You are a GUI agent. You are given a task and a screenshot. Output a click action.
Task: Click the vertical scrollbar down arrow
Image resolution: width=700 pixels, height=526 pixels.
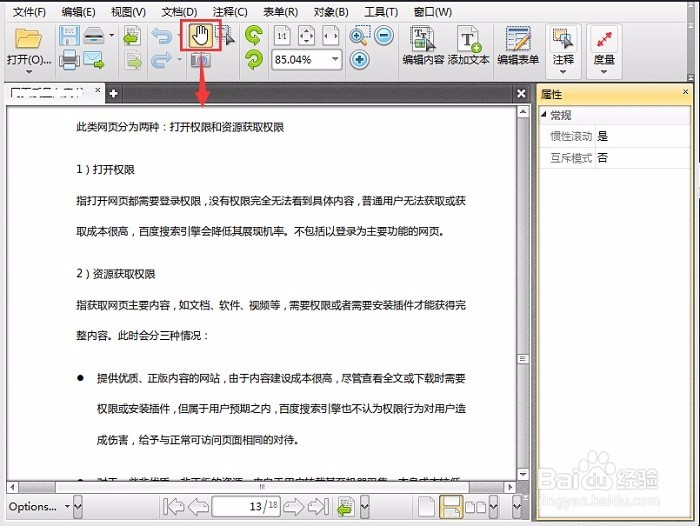pyautogui.click(x=523, y=474)
